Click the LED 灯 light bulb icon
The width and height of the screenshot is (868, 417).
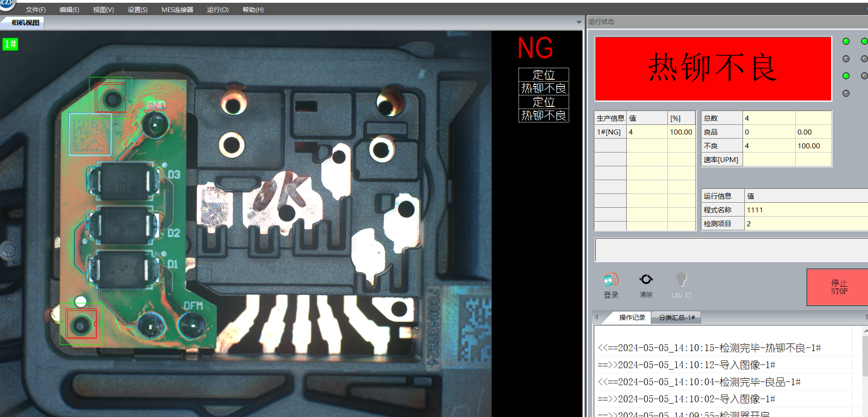point(681,279)
